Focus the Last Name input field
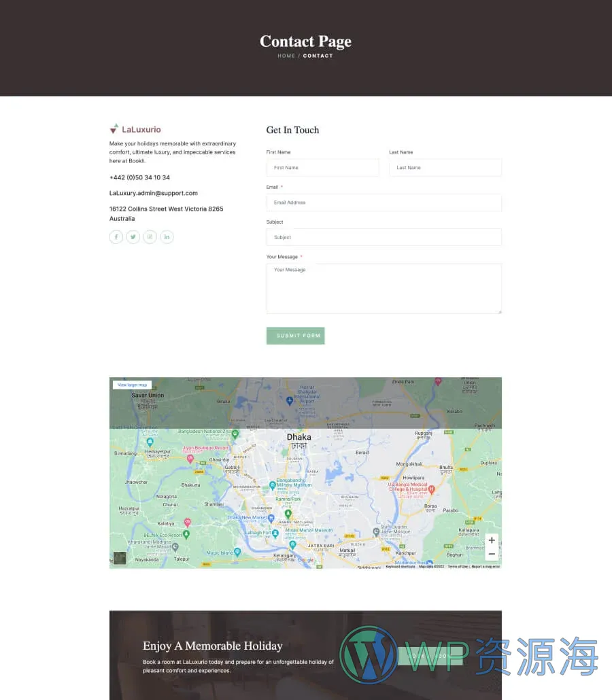The image size is (612, 700). coord(445,167)
